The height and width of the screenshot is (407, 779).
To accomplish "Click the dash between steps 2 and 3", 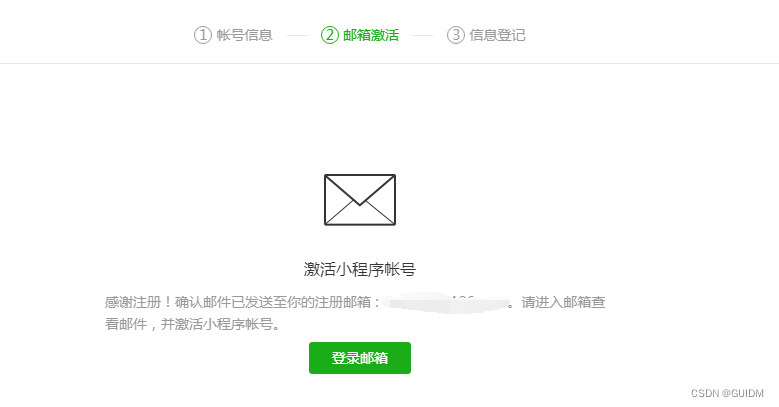I will [423, 35].
